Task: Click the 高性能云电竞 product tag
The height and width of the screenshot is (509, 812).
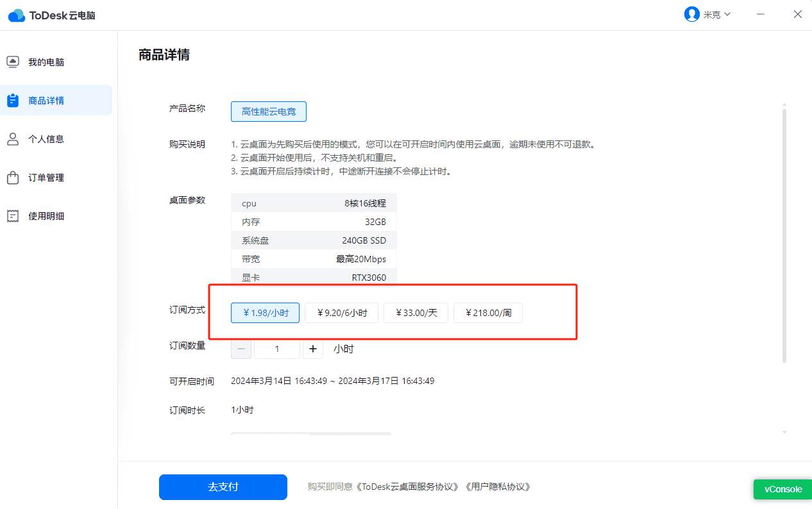Action: click(x=268, y=111)
